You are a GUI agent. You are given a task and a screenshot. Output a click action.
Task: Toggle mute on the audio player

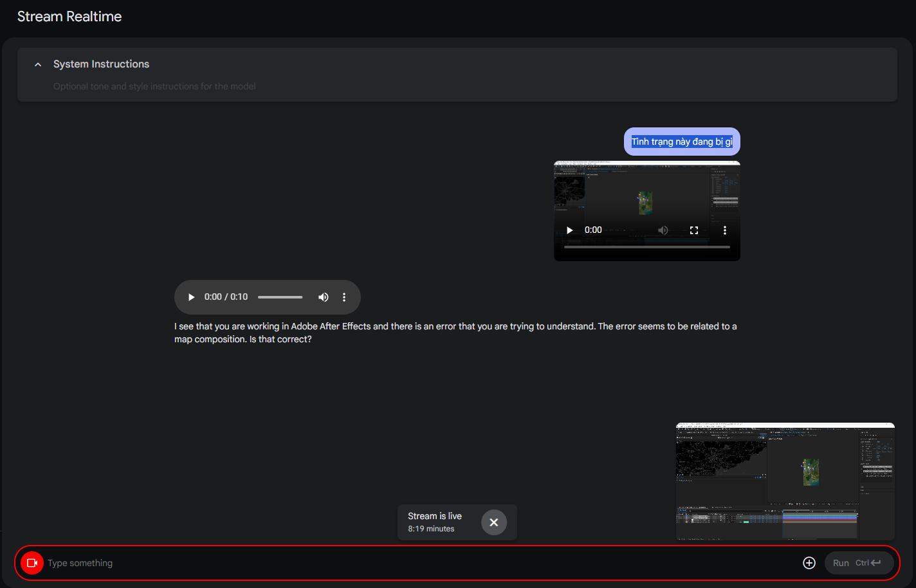[324, 297]
